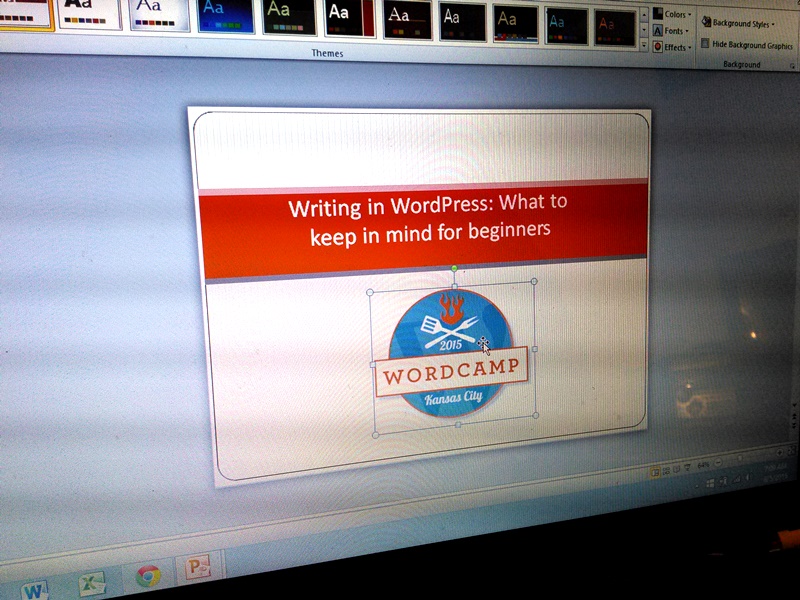Apply the dark theme with green Aa
Screen dimensions: 800x600
point(289,17)
